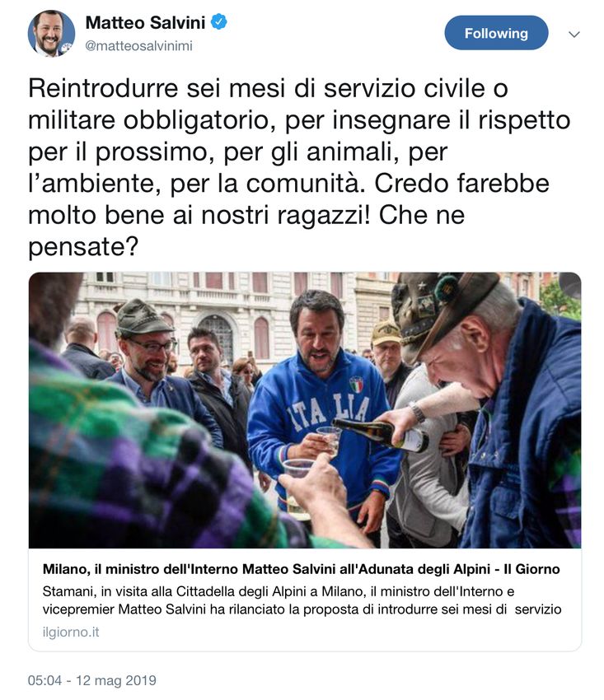
Task: Open the Matteo Salvini display name
Action: [x=145, y=22]
